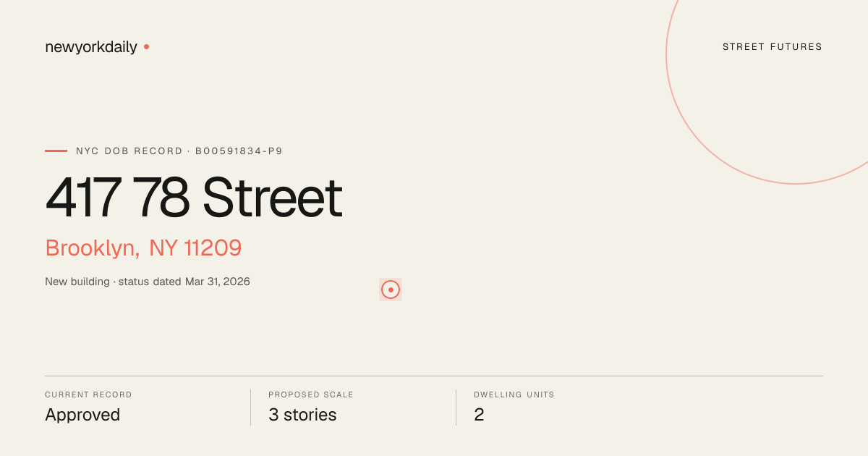Click the orange dot beside newyorkdaily
This screenshot has width=868, height=456.
146,47
